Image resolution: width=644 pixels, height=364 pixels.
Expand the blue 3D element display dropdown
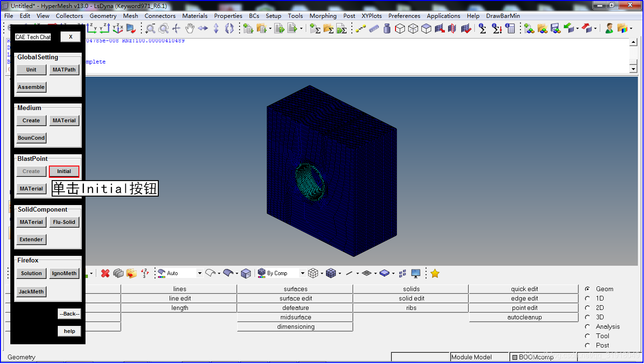point(393,273)
